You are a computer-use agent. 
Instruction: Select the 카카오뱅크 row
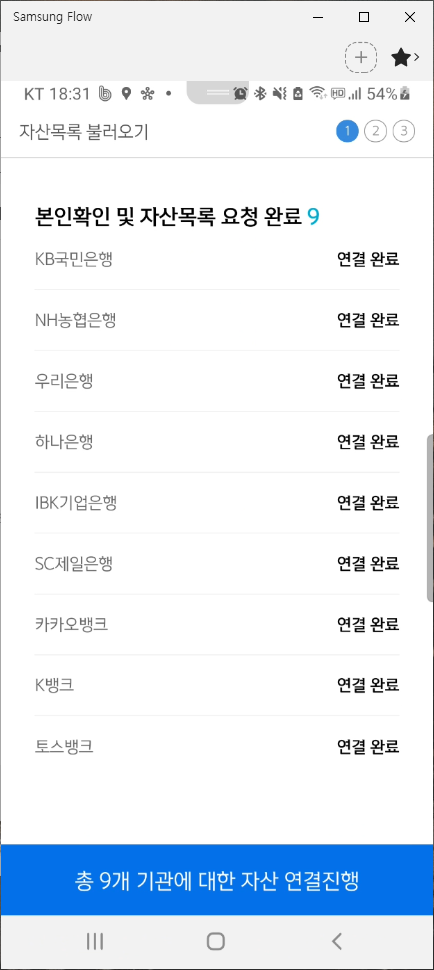[217, 624]
